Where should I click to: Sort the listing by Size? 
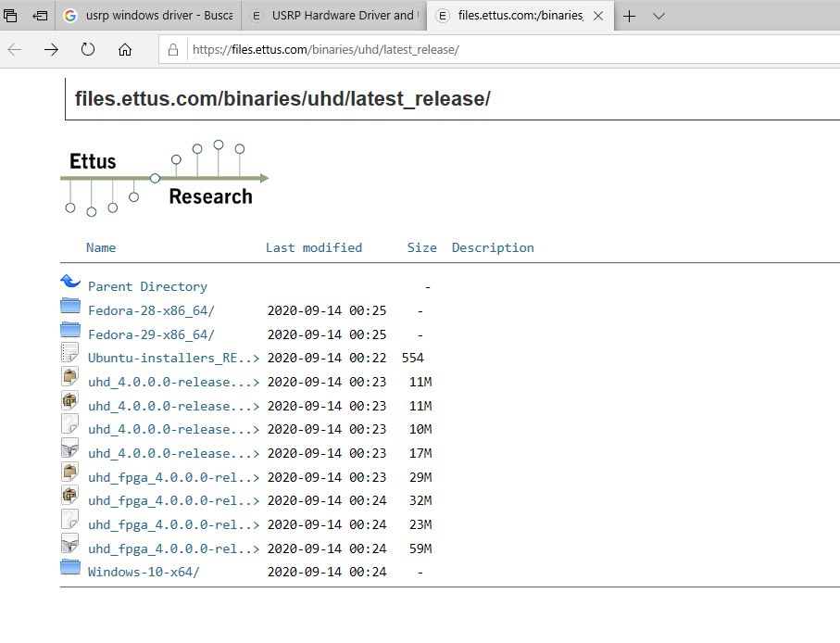pos(421,247)
